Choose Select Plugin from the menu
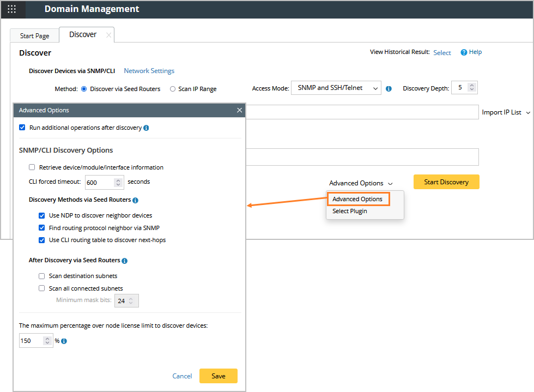This screenshot has height=392, width=534. (x=349, y=211)
